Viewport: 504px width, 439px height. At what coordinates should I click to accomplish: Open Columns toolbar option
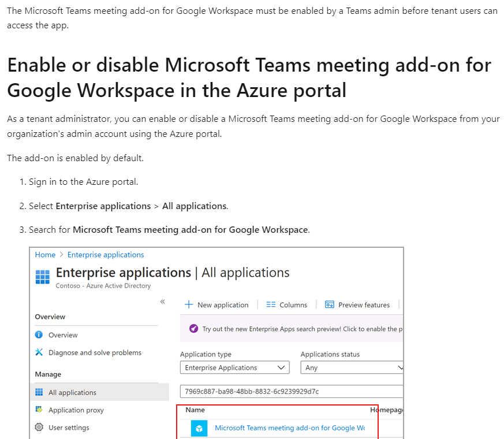tap(293, 305)
